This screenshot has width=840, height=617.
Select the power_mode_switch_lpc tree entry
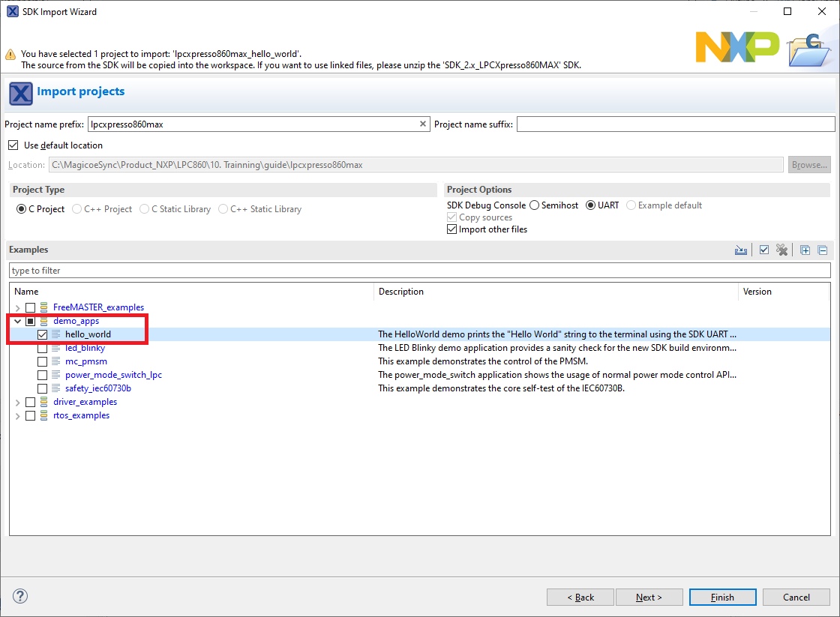click(x=113, y=375)
